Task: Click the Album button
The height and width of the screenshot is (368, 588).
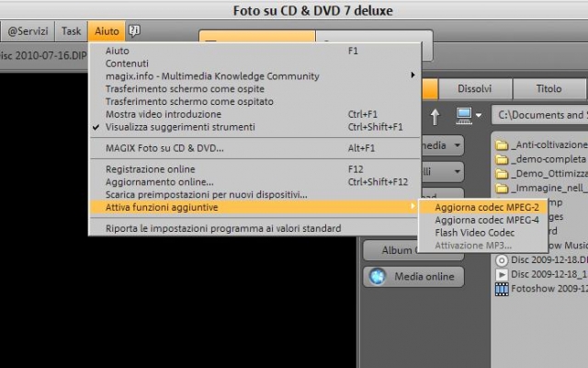Action: click(x=390, y=250)
